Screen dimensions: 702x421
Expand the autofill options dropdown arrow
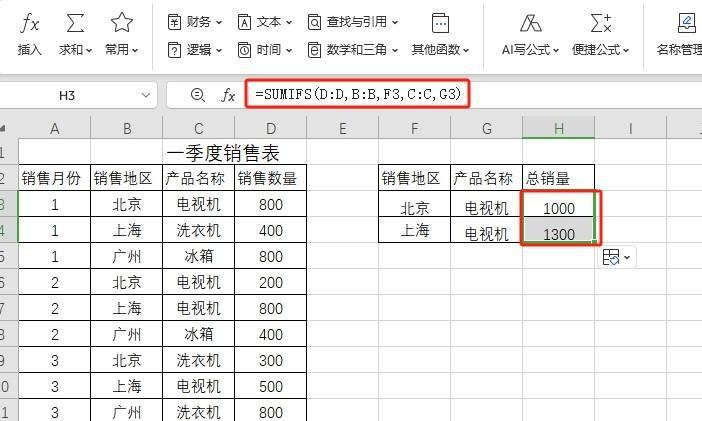point(627,258)
